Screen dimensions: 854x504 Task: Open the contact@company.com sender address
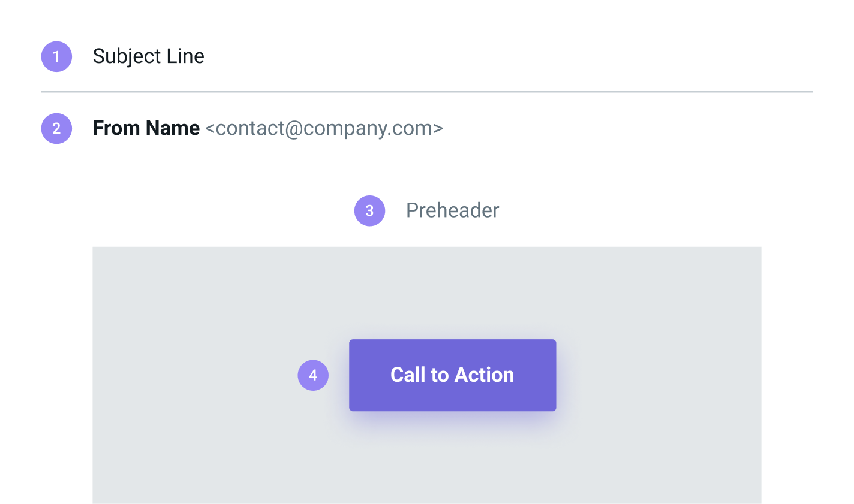coord(324,128)
